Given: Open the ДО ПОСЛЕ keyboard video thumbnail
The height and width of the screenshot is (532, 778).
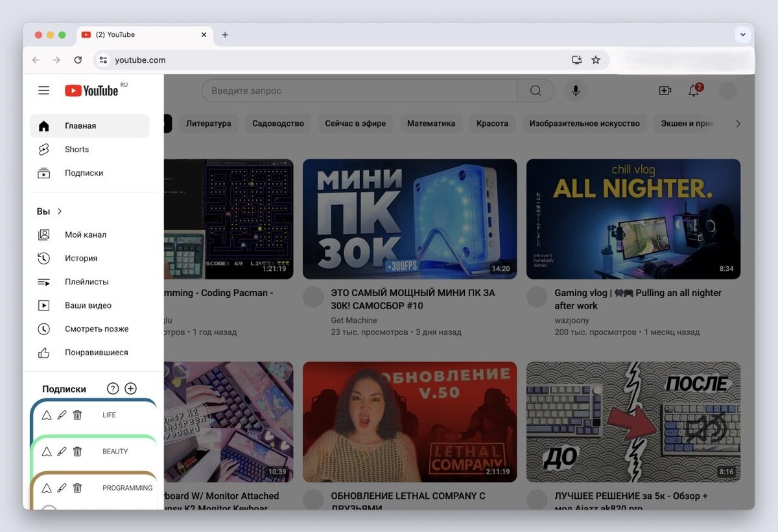Looking at the screenshot, I should point(633,422).
